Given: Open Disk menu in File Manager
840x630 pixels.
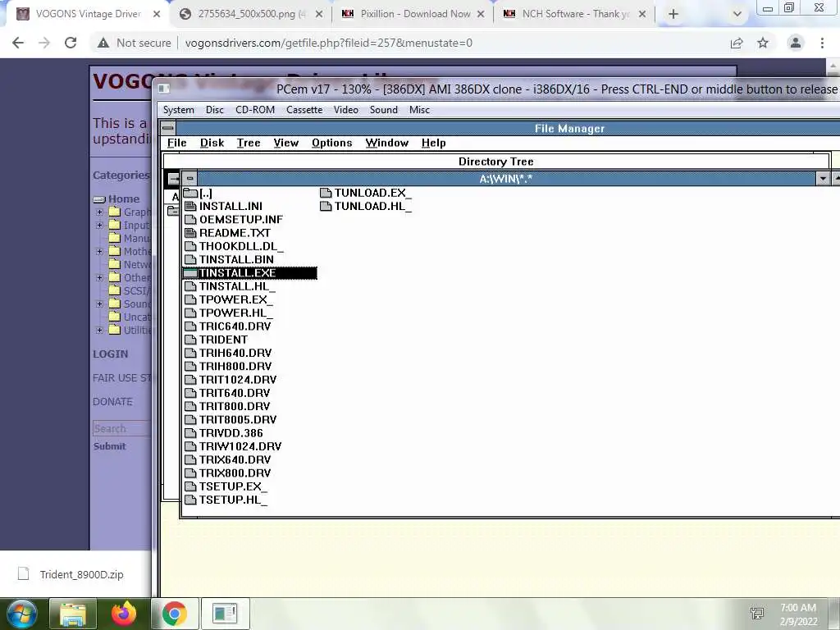Looking at the screenshot, I should click(212, 143).
